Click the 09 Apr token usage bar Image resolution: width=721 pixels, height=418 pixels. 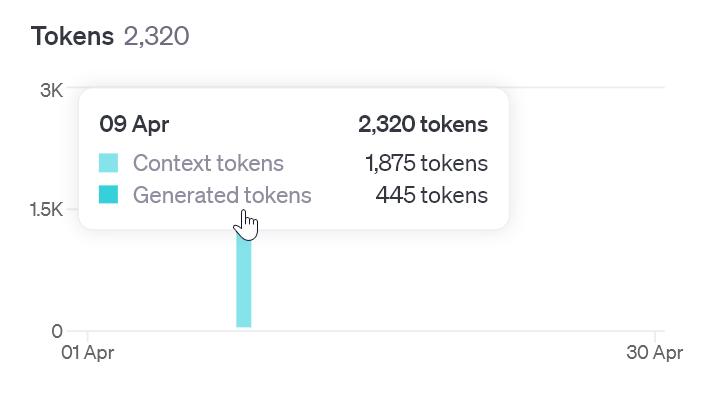point(244,278)
